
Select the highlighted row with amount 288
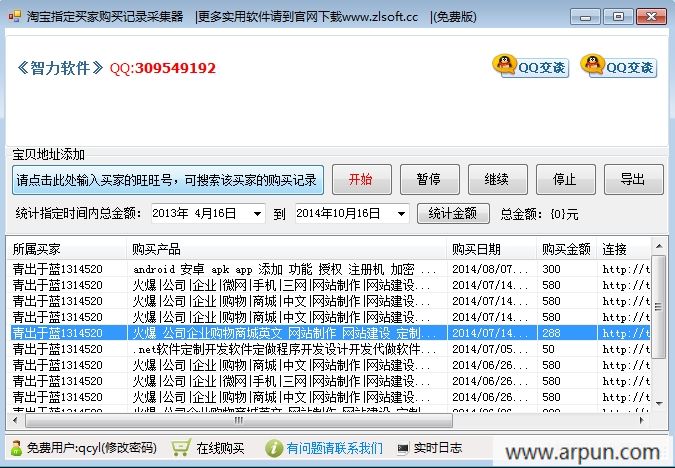click(329, 333)
